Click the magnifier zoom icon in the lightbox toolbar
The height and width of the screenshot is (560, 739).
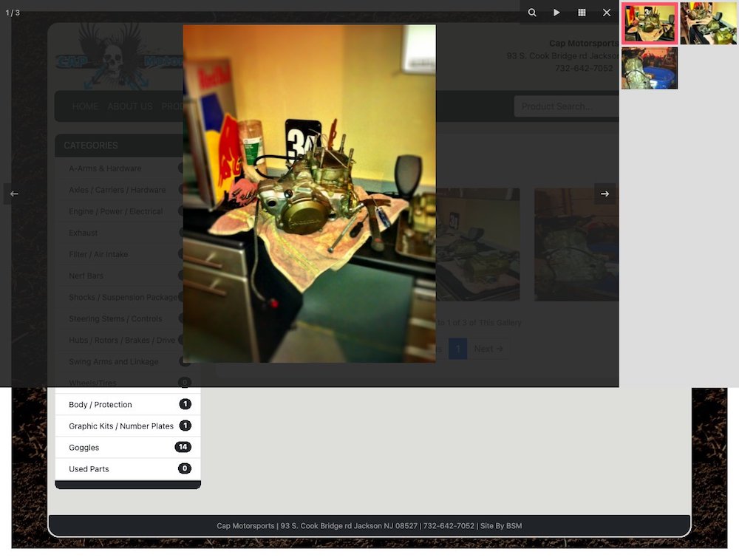(531, 13)
